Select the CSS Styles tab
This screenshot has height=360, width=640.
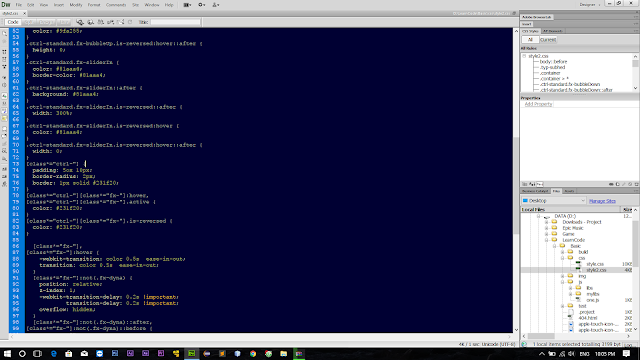(x=530, y=31)
